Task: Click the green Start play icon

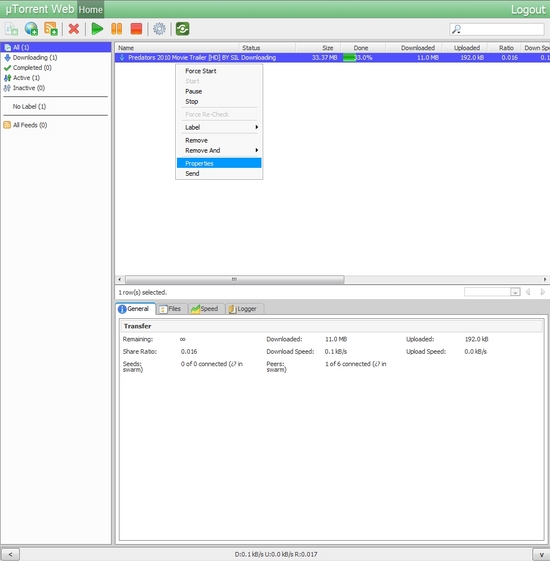Action: pyautogui.click(x=97, y=29)
